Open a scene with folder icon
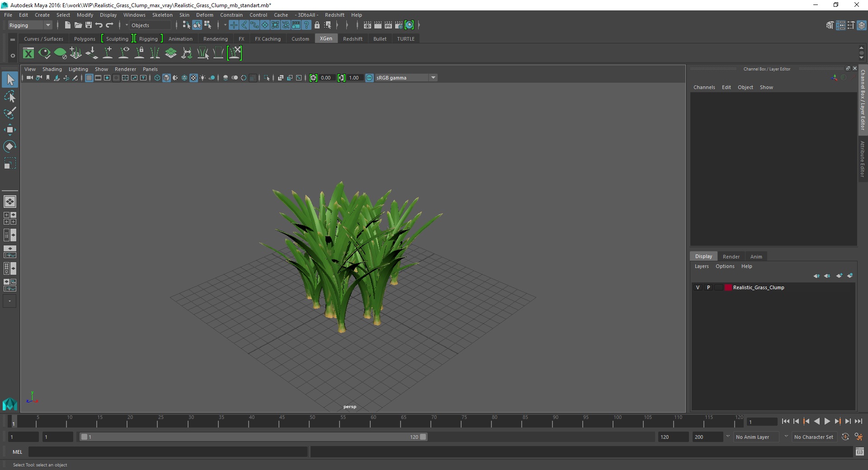This screenshot has width=868, height=470. pos(78,25)
